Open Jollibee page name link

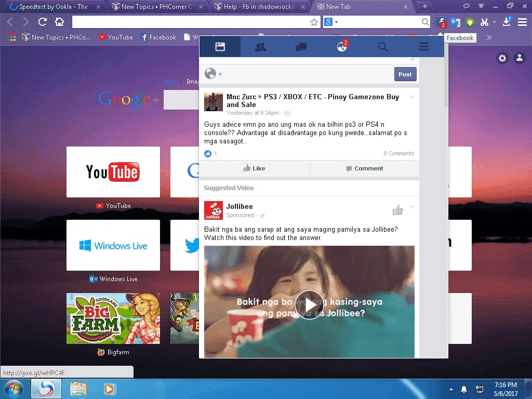[240, 206]
